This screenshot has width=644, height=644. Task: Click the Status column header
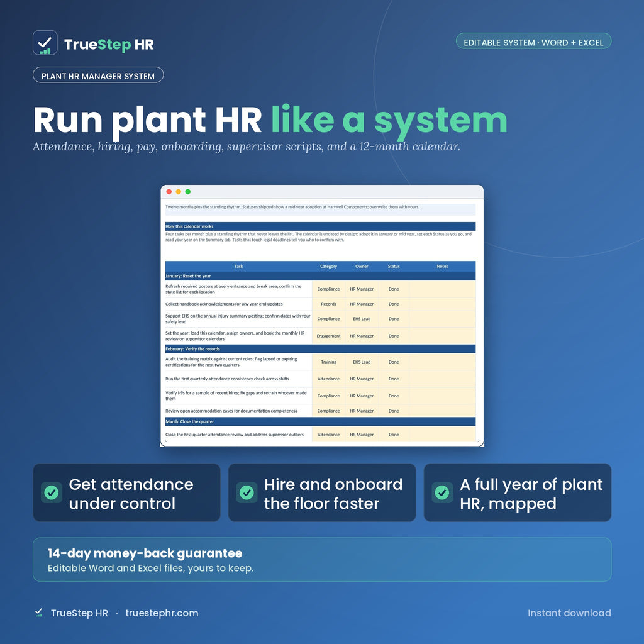(394, 266)
